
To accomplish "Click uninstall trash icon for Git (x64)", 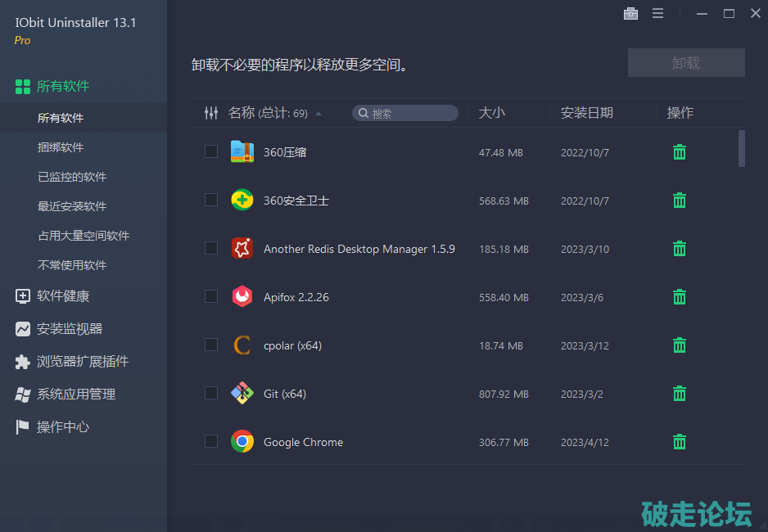I will click(679, 394).
